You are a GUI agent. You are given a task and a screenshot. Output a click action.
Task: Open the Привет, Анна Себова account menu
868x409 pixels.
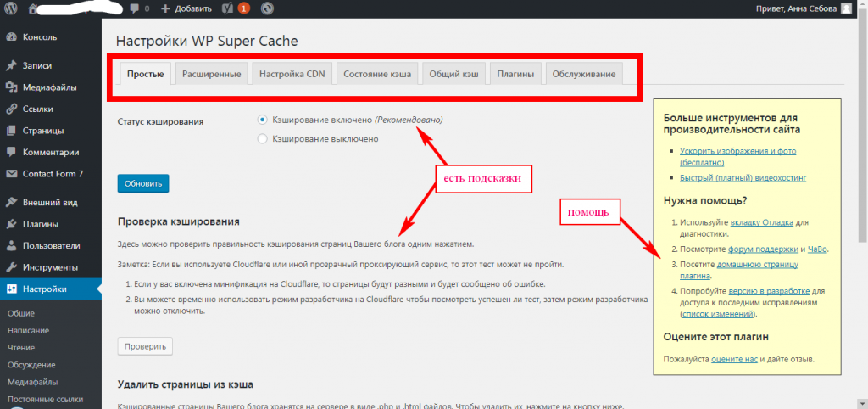pos(804,8)
